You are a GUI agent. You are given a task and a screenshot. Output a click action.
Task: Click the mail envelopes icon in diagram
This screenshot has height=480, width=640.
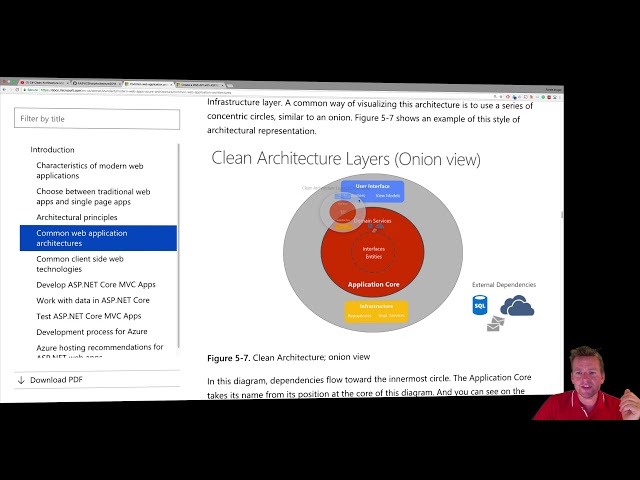point(496,324)
